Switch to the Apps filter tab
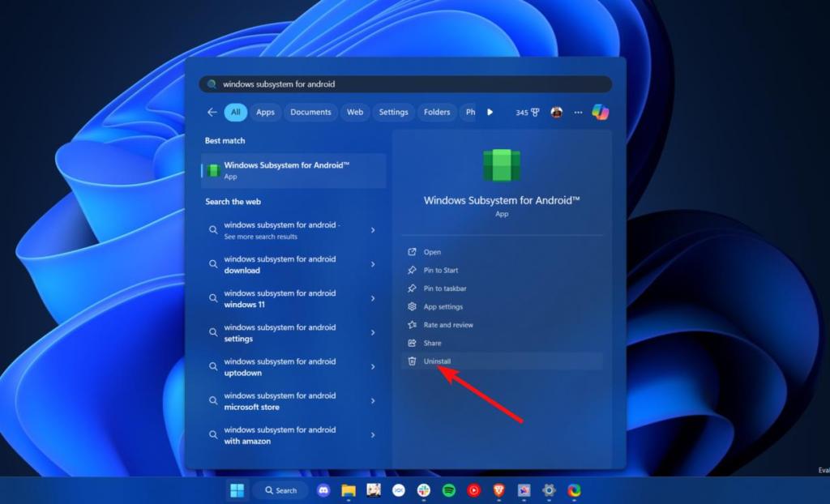Viewport: 830px width, 504px height. tap(265, 113)
